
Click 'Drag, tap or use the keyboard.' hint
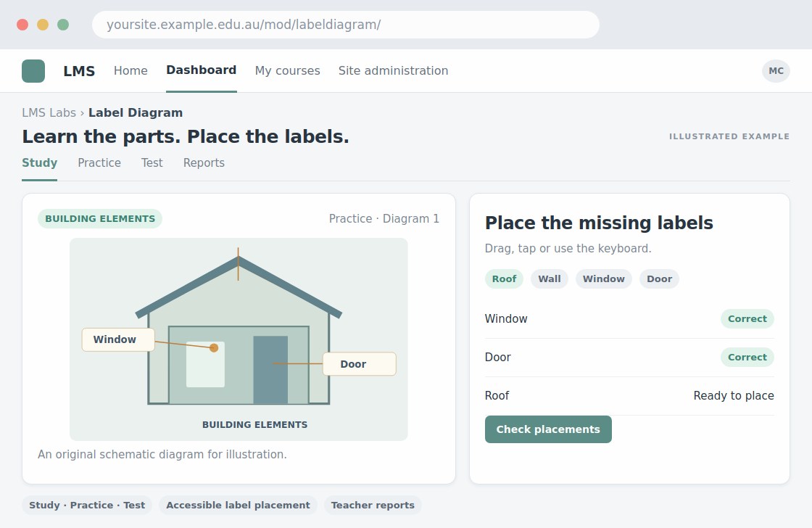pos(568,249)
